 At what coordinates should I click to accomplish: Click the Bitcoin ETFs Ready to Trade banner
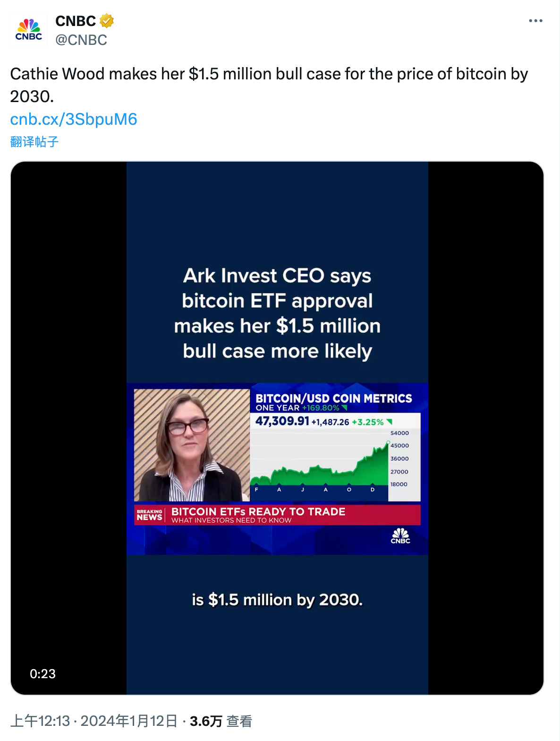click(x=277, y=515)
